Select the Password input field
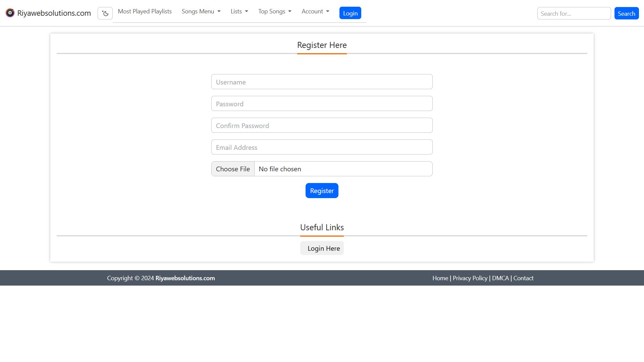 (322, 104)
